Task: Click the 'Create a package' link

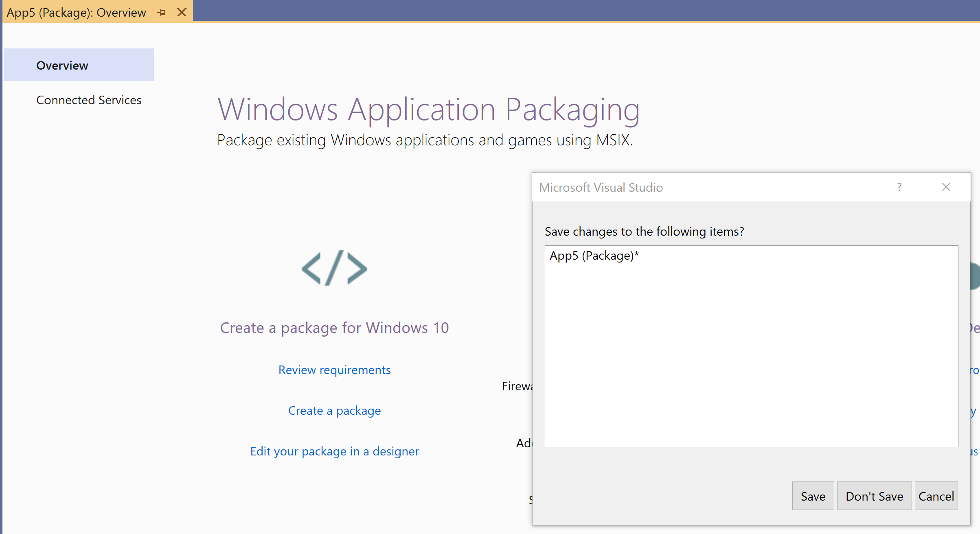Action: coord(334,410)
